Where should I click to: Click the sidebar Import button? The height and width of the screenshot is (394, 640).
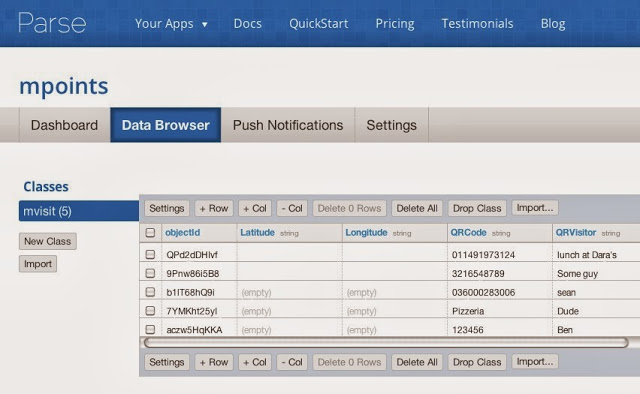pos(38,264)
